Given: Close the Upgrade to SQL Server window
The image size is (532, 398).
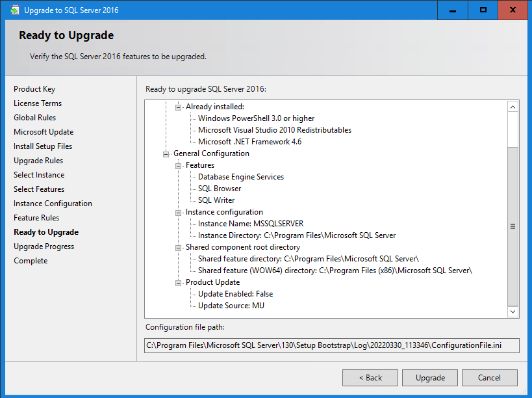Looking at the screenshot, I should click(x=513, y=10).
